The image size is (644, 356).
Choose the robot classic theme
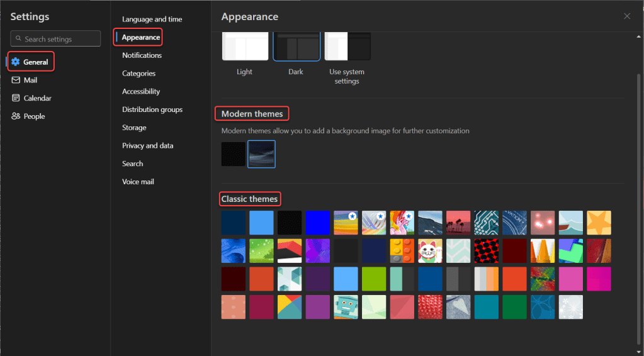point(346,307)
